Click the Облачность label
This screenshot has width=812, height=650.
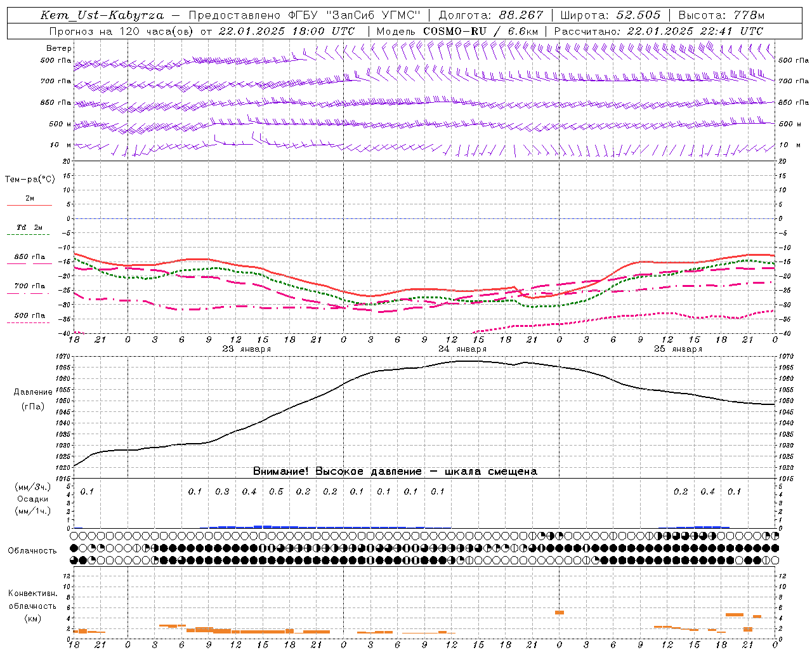point(32,550)
